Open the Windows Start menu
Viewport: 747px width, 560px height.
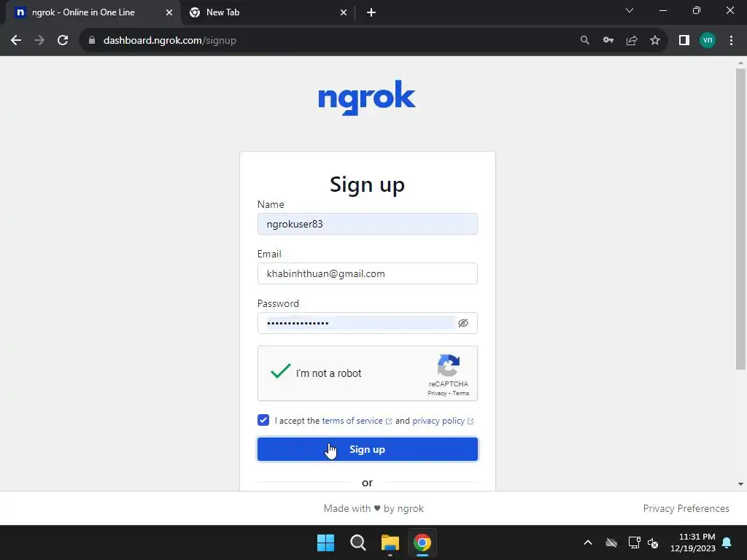pos(326,542)
